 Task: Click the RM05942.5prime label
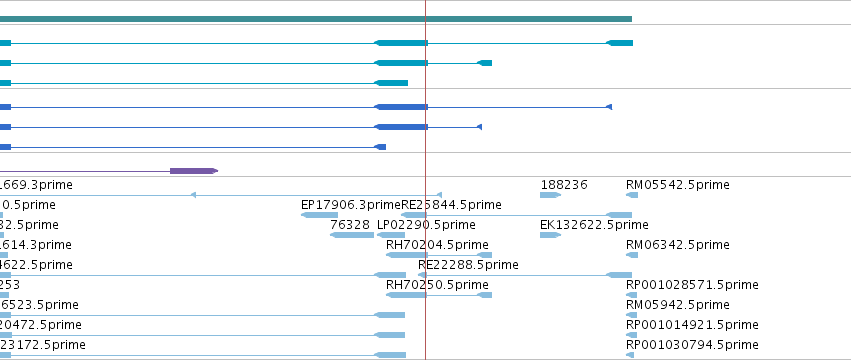pyautogui.click(x=677, y=305)
